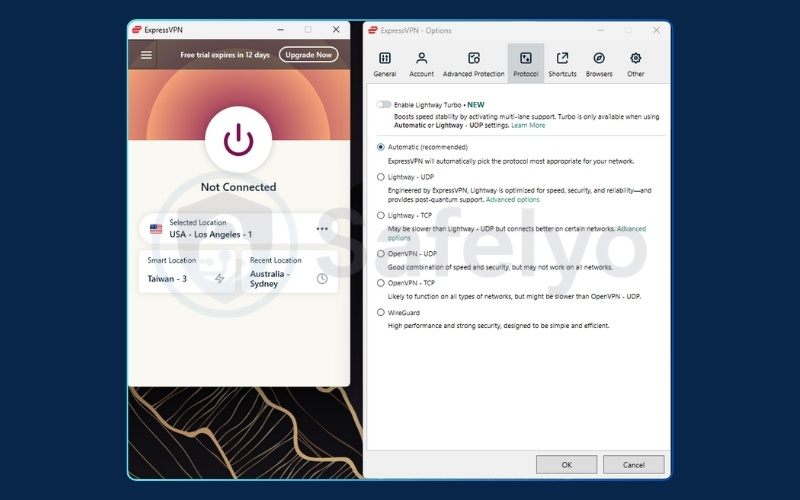Click OK to save options
Image resolution: width=800 pixels, height=500 pixels.
566,464
